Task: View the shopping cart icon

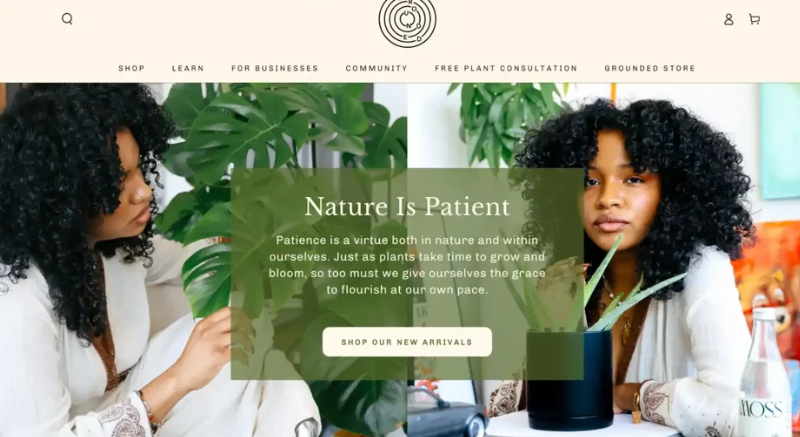Action: [754, 19]
